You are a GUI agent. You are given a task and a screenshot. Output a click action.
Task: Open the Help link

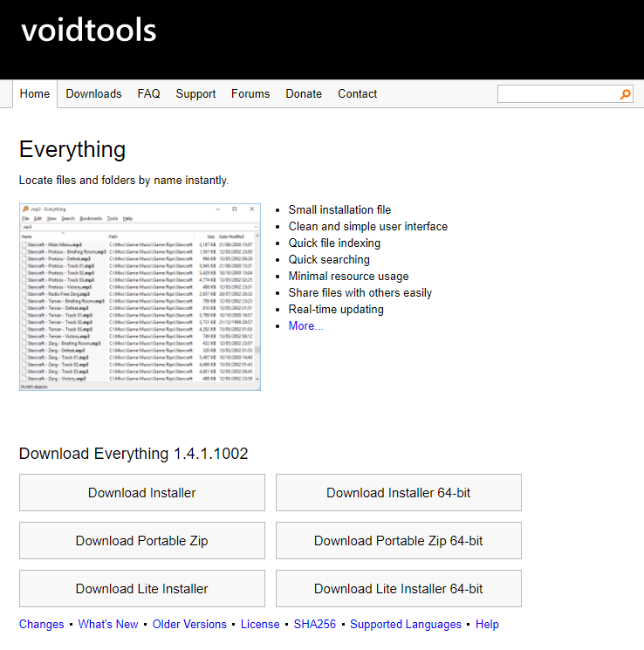click(487, 625)
